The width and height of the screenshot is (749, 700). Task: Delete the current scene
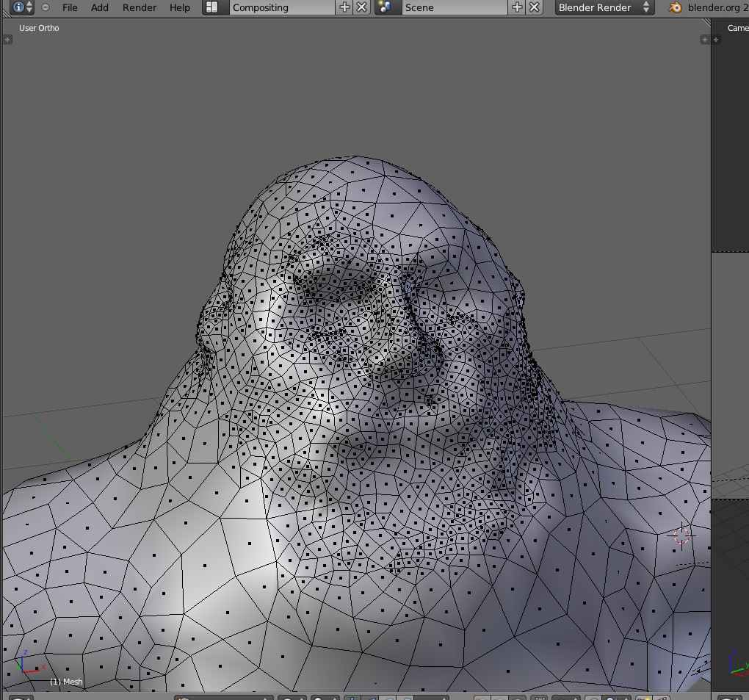click(535, 7)
